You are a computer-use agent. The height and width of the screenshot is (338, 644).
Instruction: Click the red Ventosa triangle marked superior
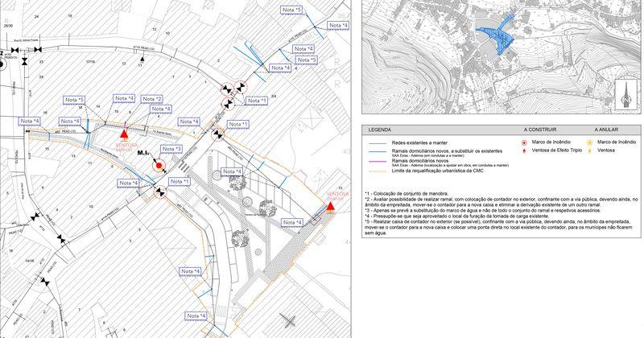click(x=125, y=134)
